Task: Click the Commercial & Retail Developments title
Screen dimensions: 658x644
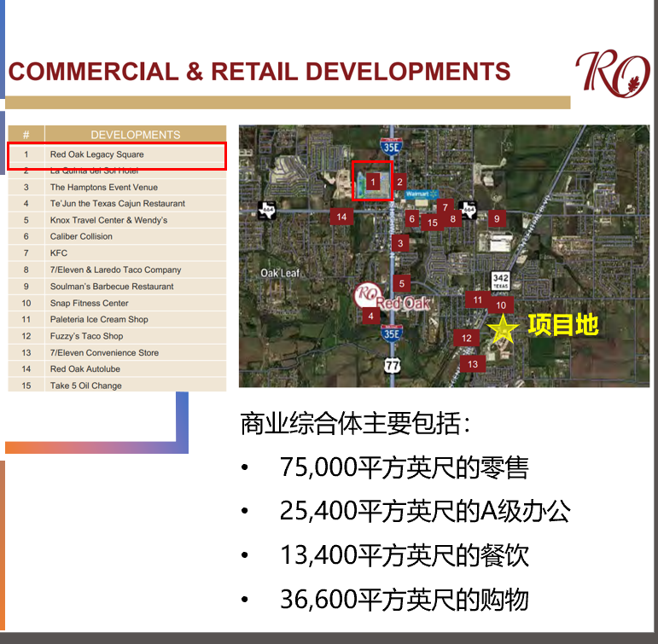Action: click(259, 72)
